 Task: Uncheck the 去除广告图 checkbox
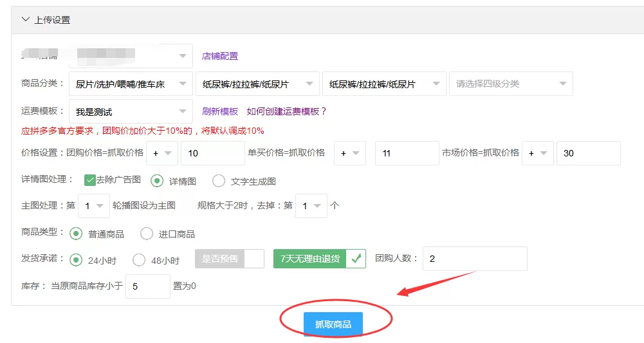click(x=89, y=180)
